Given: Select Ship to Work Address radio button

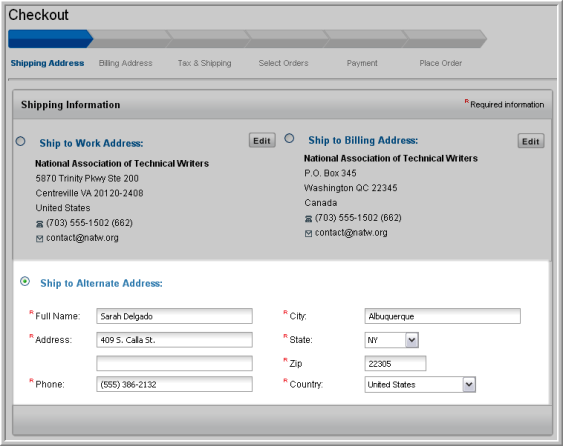Looking at the screenshot, I should pos(20,141).
